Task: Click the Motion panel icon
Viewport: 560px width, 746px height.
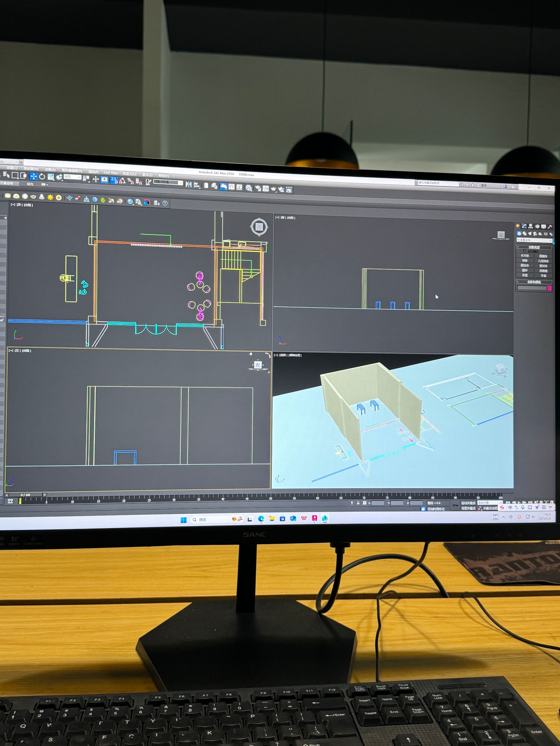Action: 537,226
